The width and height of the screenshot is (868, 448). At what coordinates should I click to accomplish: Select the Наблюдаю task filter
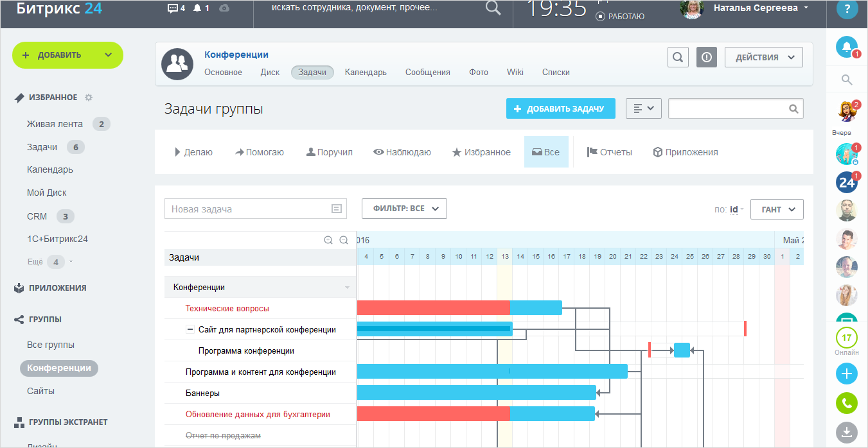402,152
